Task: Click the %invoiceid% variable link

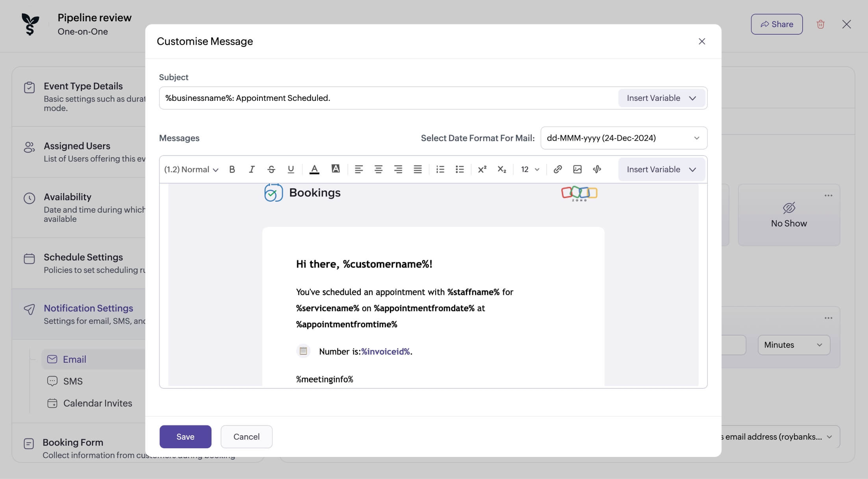Action: 386,351
